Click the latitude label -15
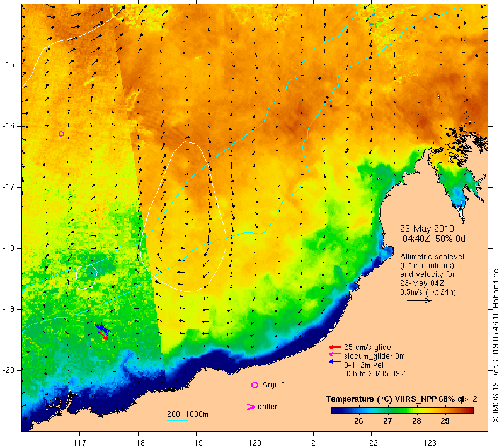The image size is (504, 447). pos(8,65)
